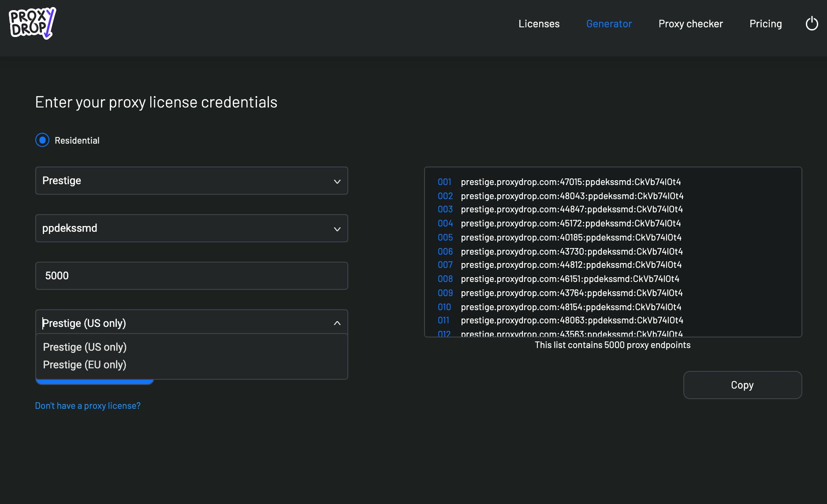Select the Residential radio button
This screenshot has height=504, width=827.
(42, 141)
